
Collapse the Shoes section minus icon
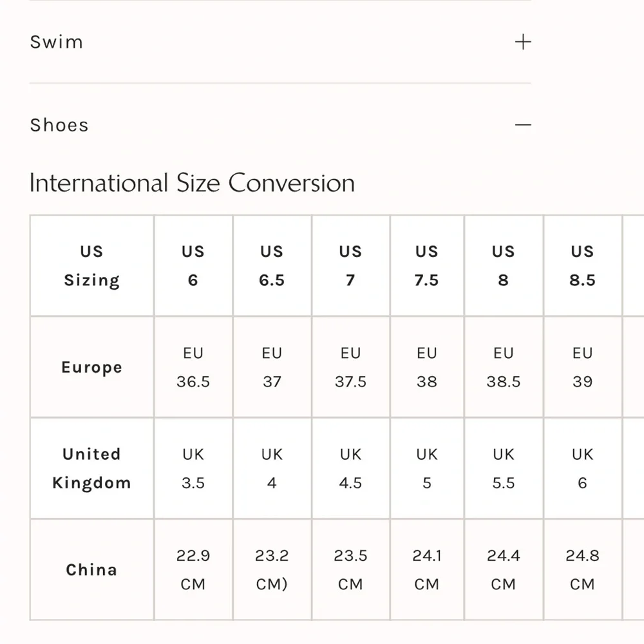point(523,124)
